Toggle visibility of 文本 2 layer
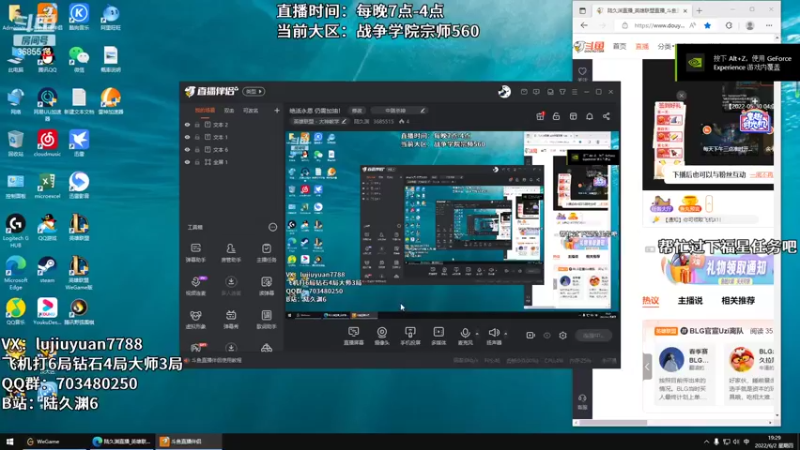Image resolution: width=800 pixels, height=450 pixels. (187, 124)
